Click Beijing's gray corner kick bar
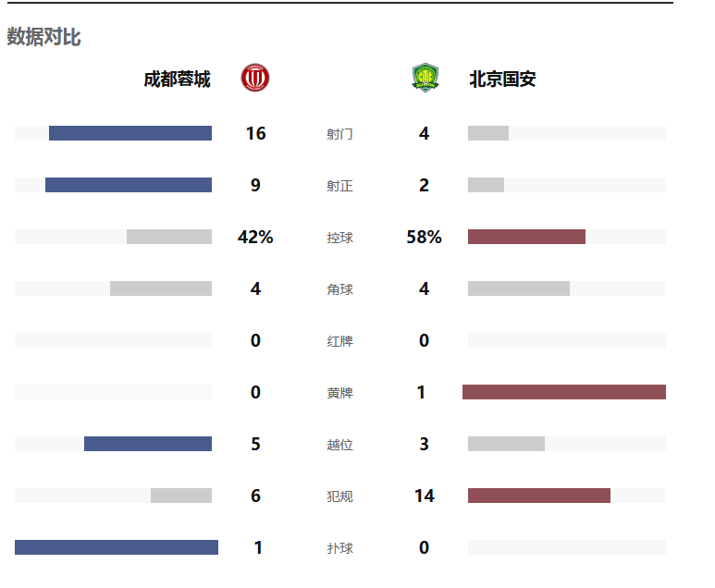 pyautogui.click(x=519, y=288)
